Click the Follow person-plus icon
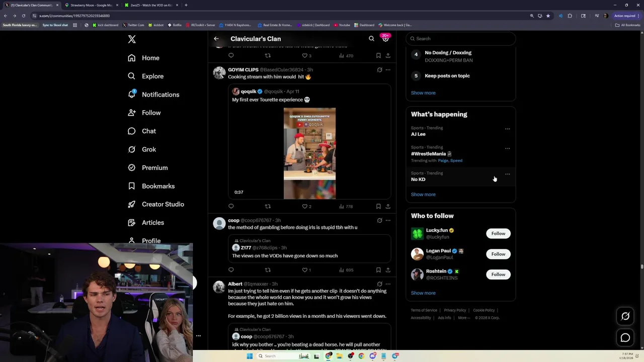This screenshot has width=644, height=362. click(x=132, y=113)
